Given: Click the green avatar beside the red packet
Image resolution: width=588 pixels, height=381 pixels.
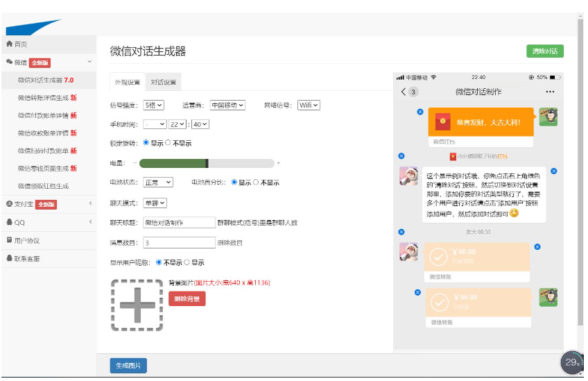Looking at the screenshot, I should pos(548,117).
